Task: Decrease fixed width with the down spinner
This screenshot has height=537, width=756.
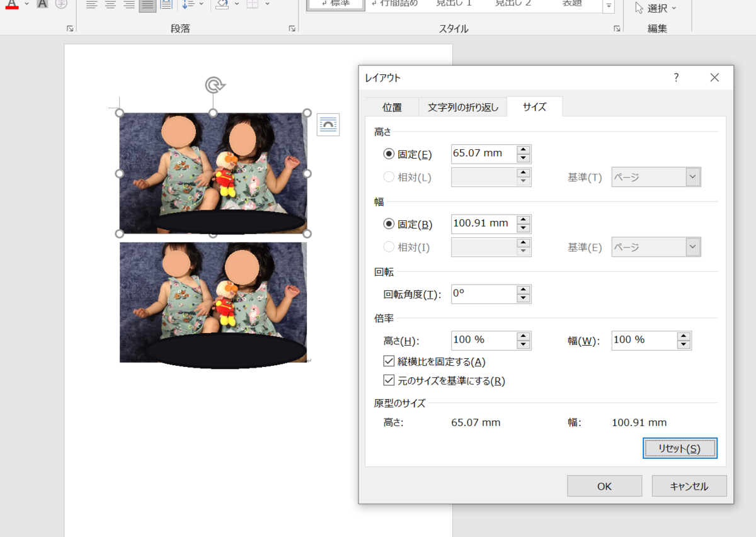Action: pos(524,229)
